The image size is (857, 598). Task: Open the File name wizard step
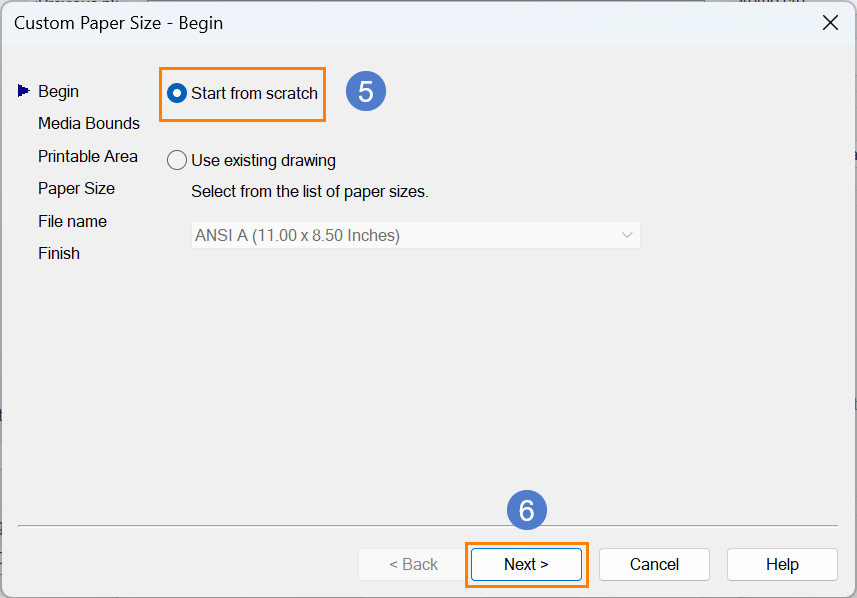coord(72,221)
